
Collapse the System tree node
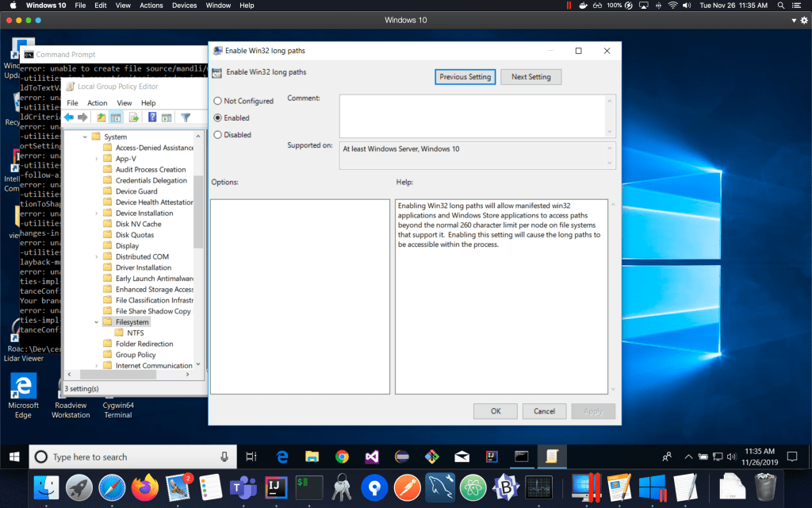(x=86, y=137)
